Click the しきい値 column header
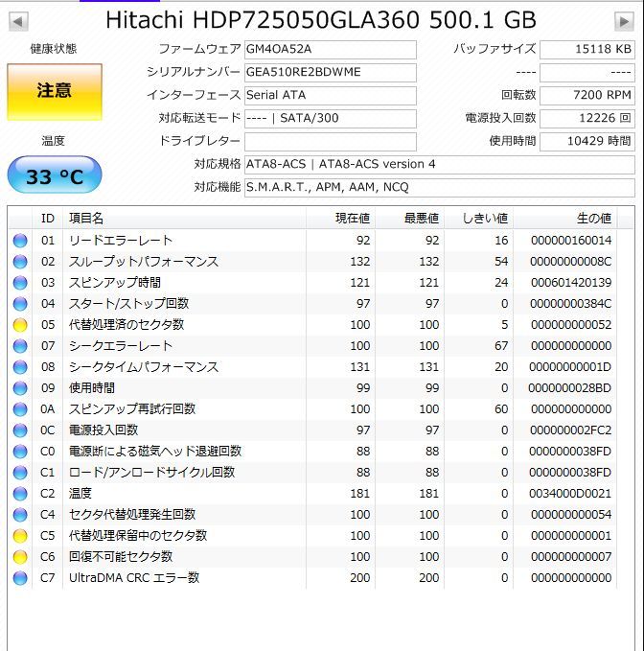 point(478,219)
